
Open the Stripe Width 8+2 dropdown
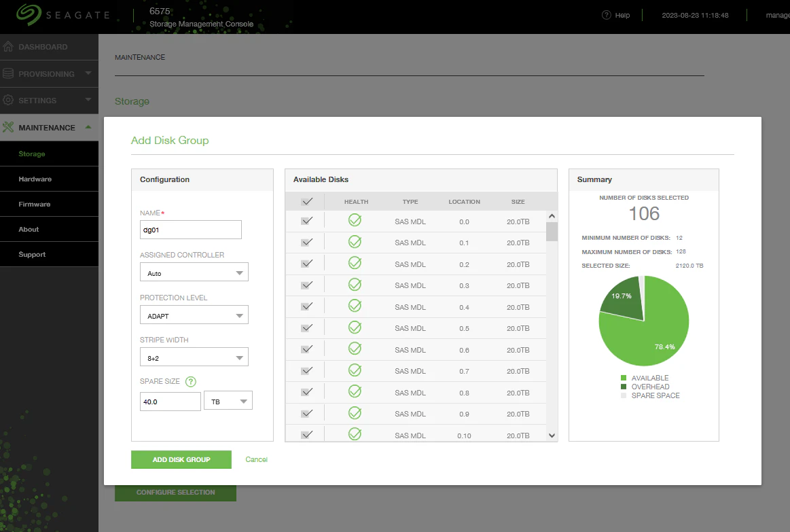tap(194, 357)
